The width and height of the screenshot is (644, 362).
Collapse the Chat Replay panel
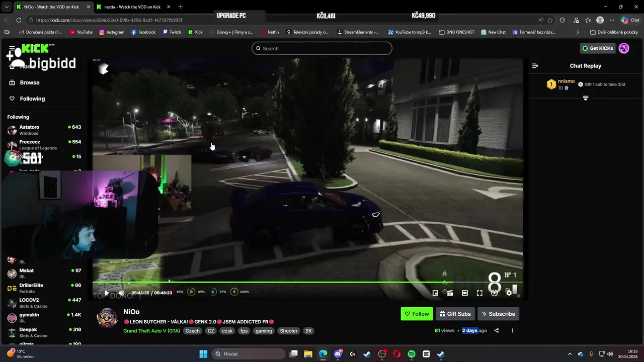(x=535, y=66)
